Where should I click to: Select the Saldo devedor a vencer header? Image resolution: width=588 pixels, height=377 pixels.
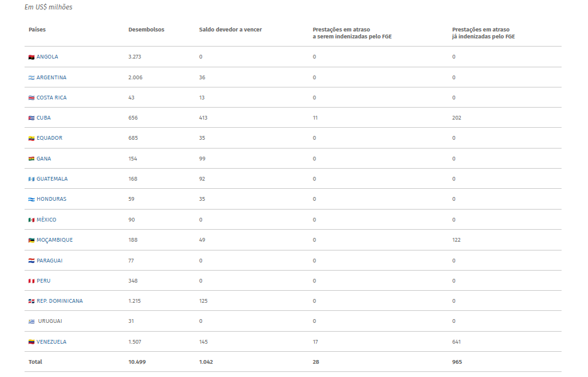coord(230,30)
